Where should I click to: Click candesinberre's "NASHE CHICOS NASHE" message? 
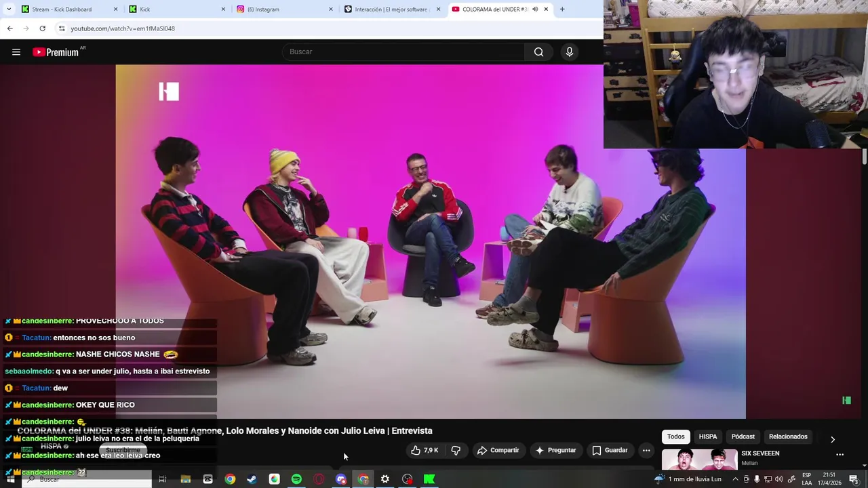click(x=118, y=354)
